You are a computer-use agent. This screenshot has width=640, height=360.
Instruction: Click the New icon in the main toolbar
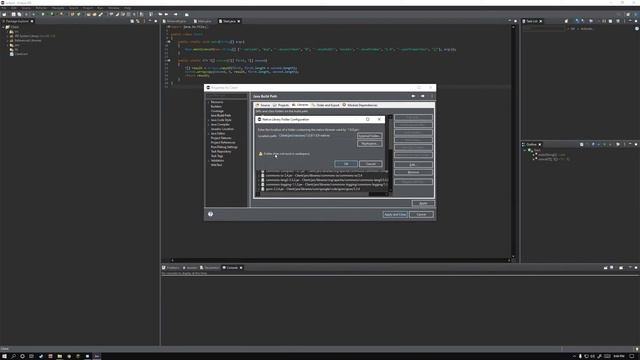(x=4, y=14)
